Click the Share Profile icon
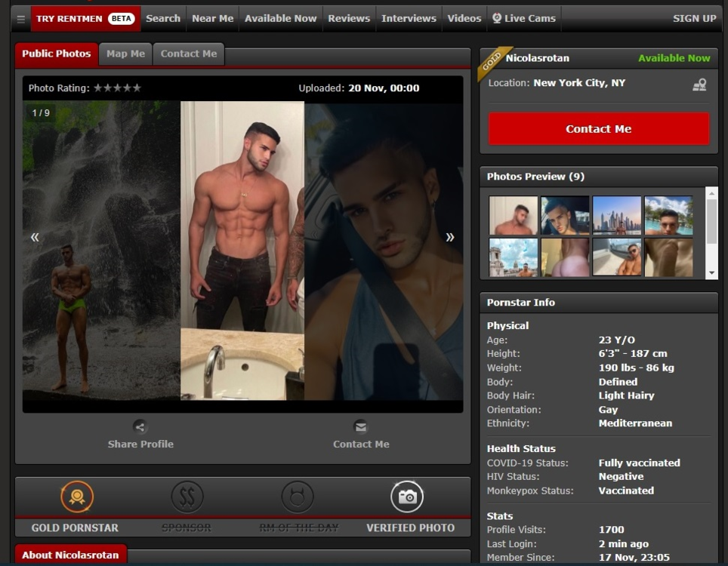The width and height of the screenshot is (728, 566). click(x=140, y=426)
